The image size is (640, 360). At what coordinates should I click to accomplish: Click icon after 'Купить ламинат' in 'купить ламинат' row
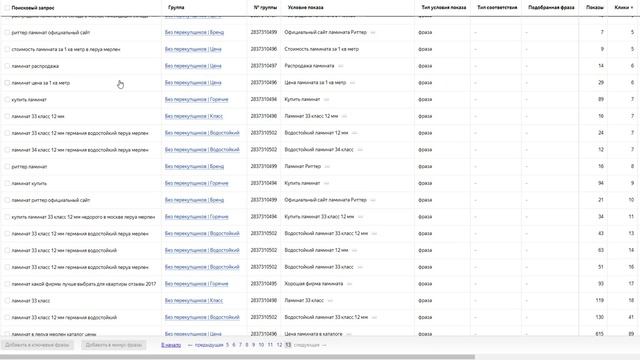(326, 99)
